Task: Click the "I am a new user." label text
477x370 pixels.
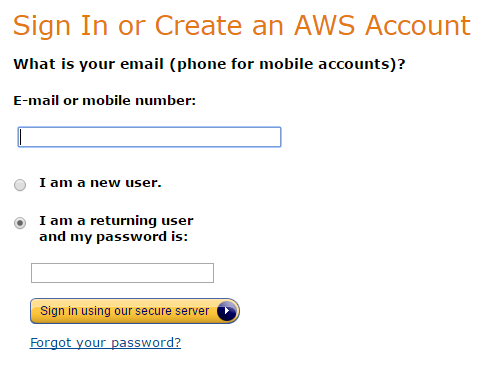Action: point(100,183)
